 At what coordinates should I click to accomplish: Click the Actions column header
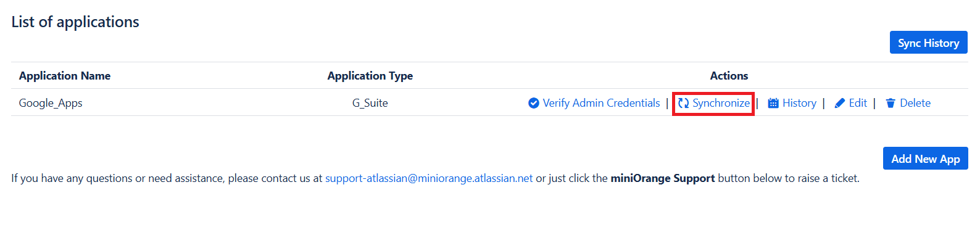(x=729, y=76)
